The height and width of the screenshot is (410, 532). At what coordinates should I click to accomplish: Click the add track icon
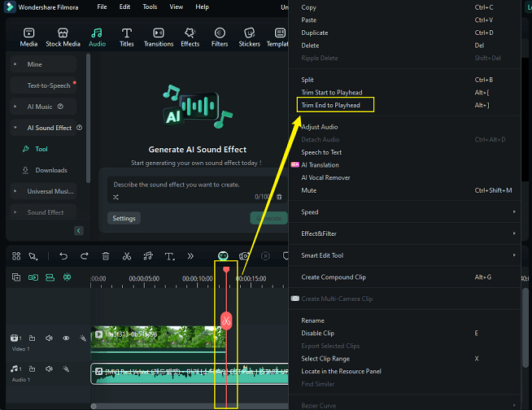coord(16,277)
